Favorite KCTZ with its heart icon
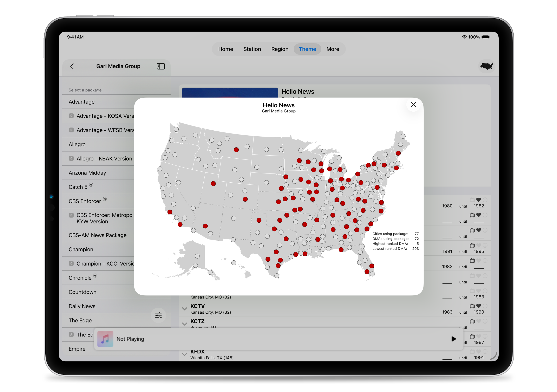 (x=478, y=321)
